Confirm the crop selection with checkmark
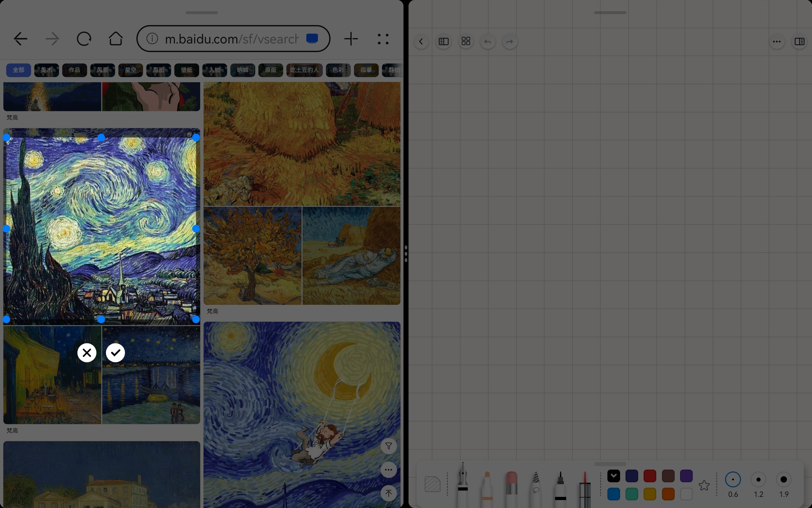812x508 pixels. (115, 353)
